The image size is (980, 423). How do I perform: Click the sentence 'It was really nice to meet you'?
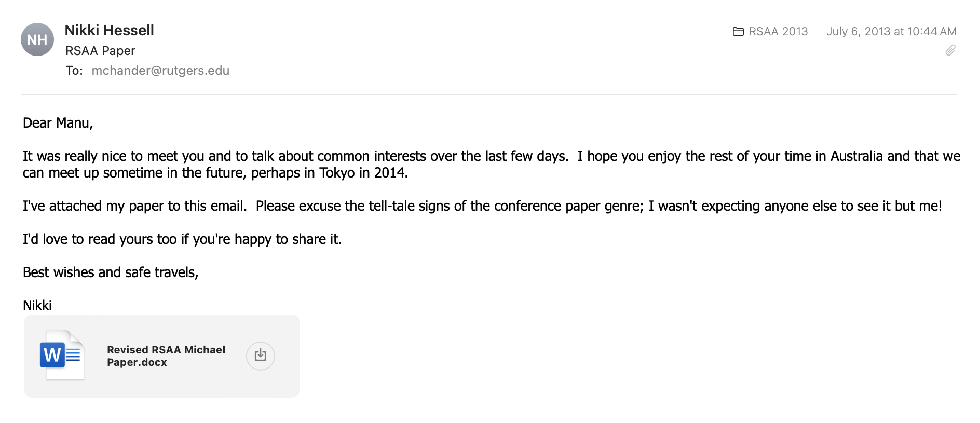coord(295,156)
